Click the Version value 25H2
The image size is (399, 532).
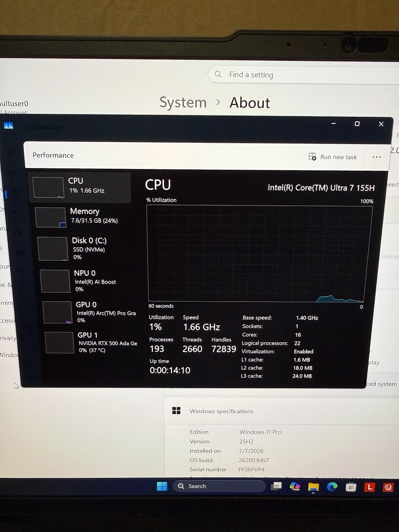[246, 441]
